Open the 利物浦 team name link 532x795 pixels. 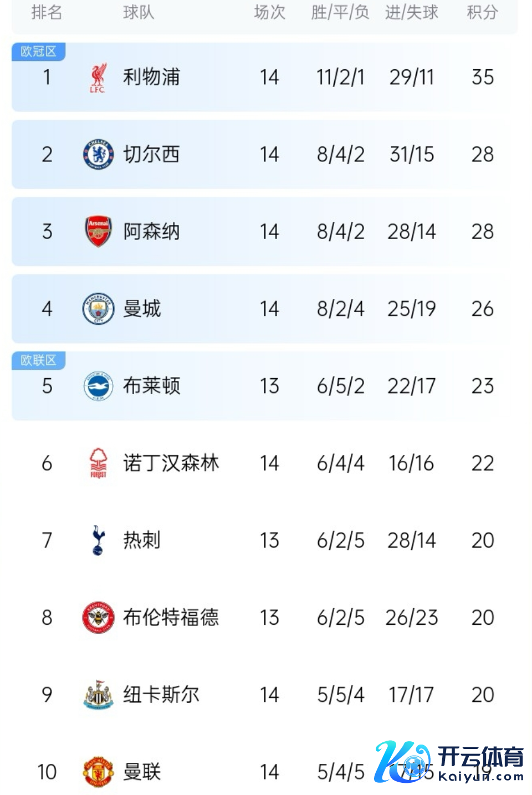pyautogui.click(x=151, y=77)
